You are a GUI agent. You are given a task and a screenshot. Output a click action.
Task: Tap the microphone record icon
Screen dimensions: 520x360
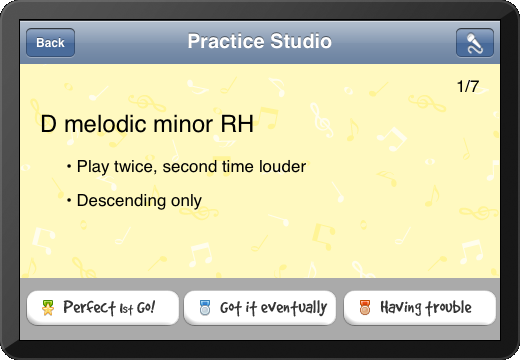click(x=475, y=43)
